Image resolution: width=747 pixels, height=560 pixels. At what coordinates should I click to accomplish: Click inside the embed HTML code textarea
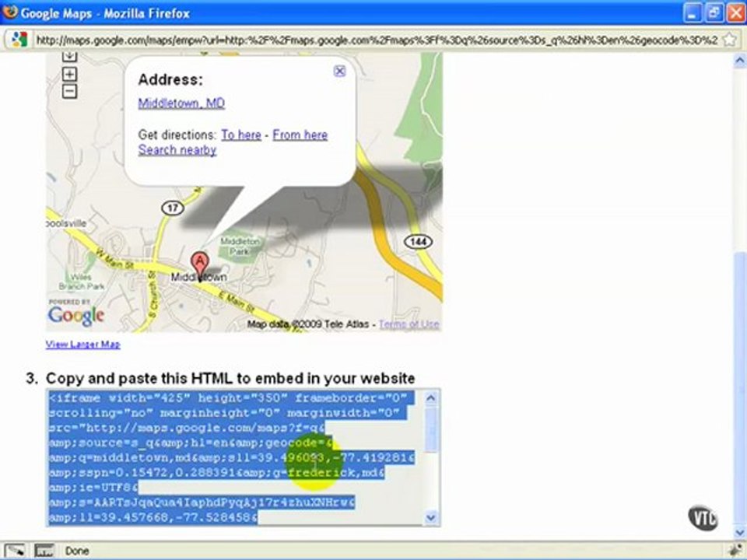tap(234, 457)
